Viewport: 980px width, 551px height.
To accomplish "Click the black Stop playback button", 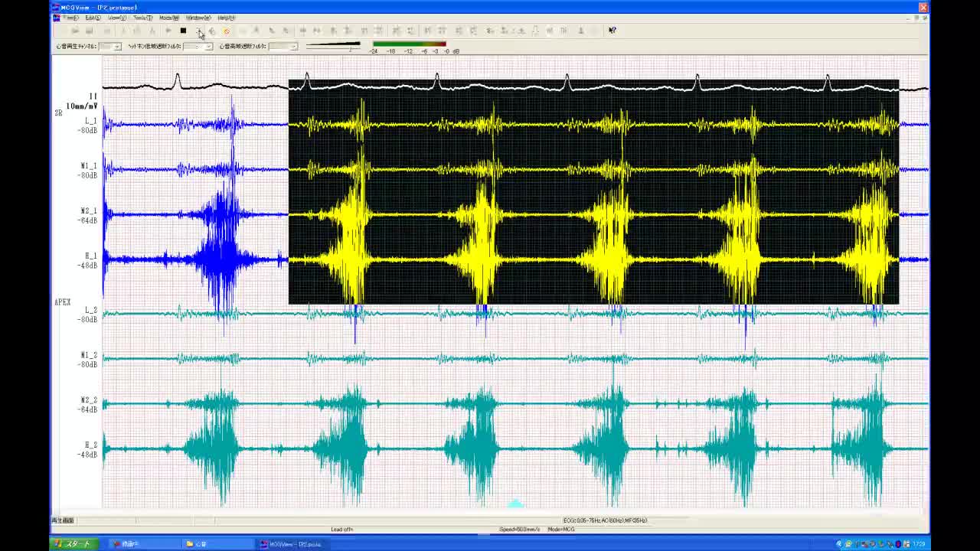I will [x=183, y=31].
